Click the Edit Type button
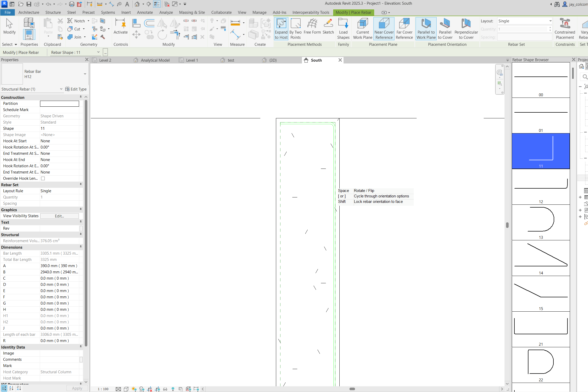The width and height of the screenshot is (588, 392). 76,89
